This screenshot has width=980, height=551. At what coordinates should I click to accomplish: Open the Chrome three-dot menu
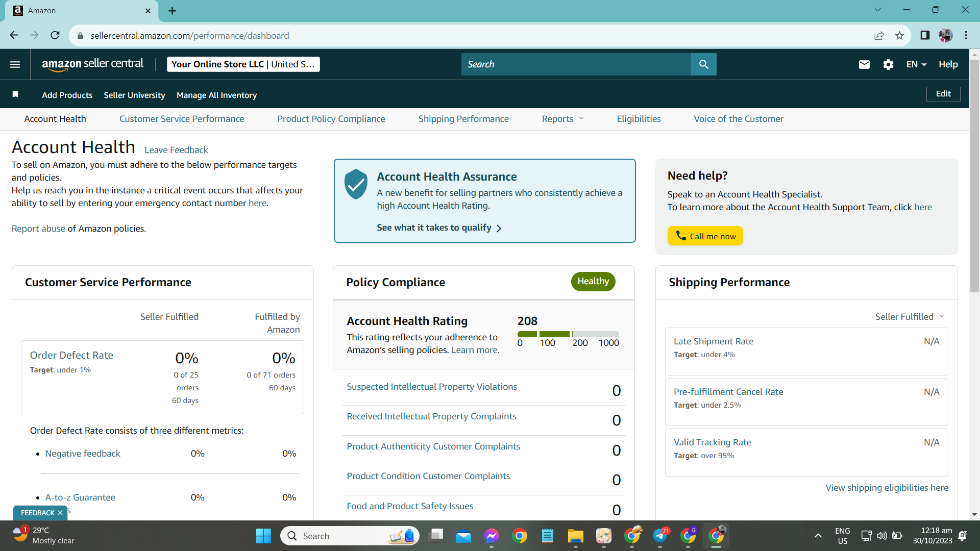(966, 35)
